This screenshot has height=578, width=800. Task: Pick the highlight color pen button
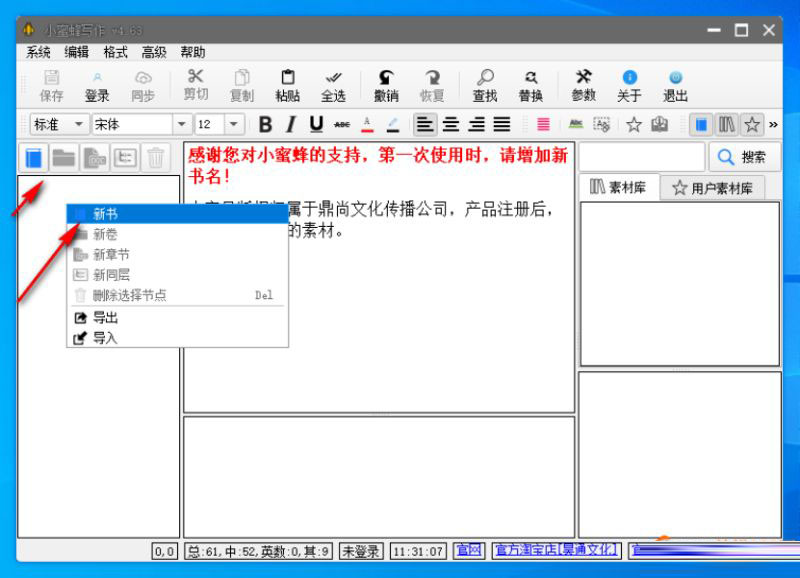tap(392, 124)
